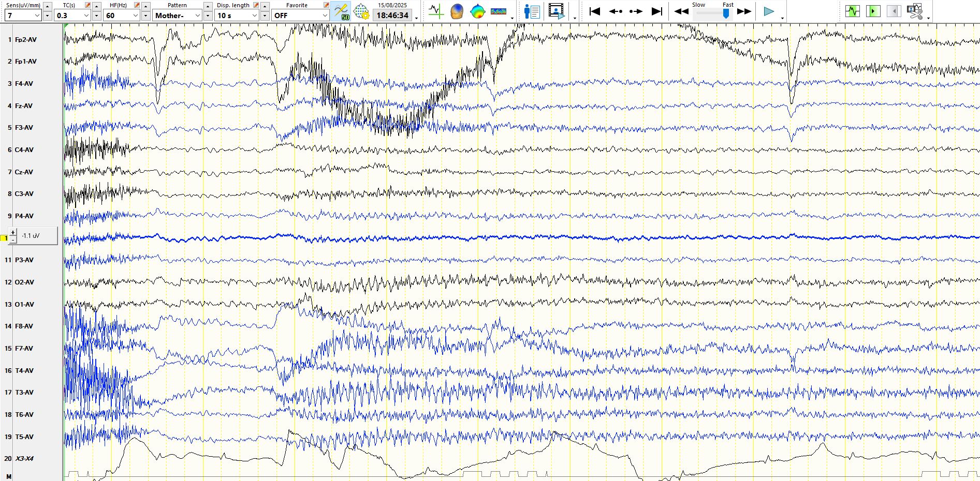Viewport: 980px width, 481px height.
Task: Select the Cz-AV channel label
Action: (24, 172)
